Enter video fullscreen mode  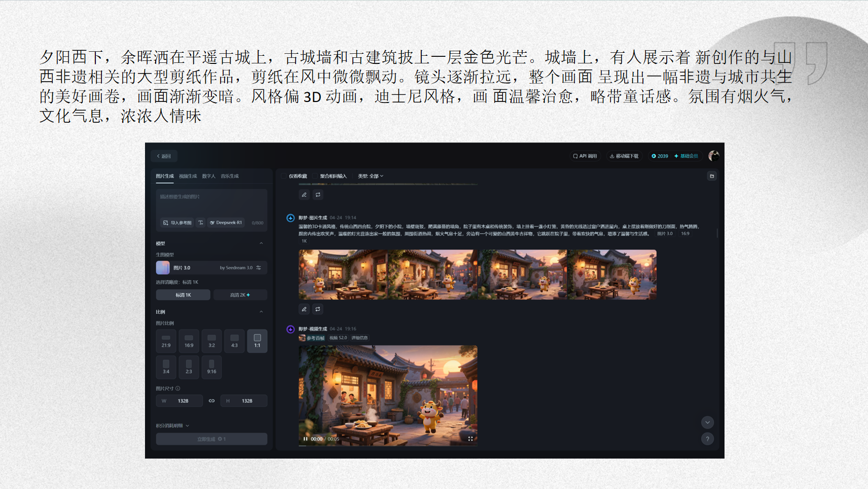pos(471,439)
